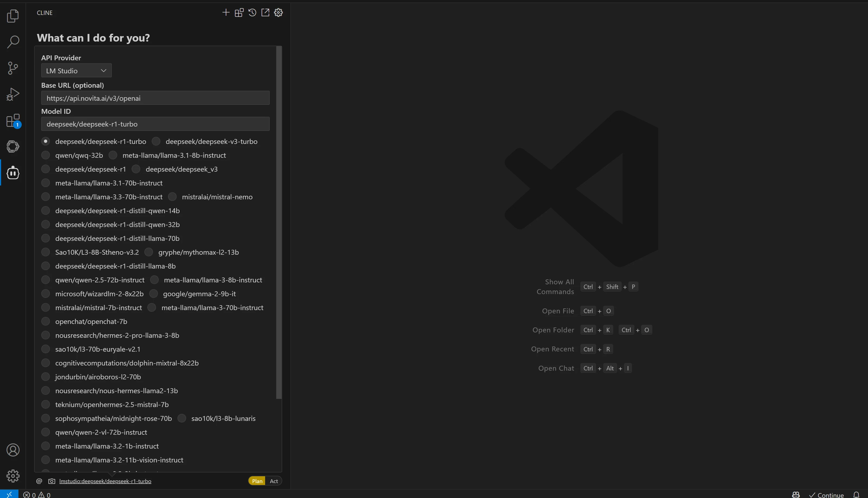Open the Search view in activity bar

pyautogui.click(x=13, y=42)
